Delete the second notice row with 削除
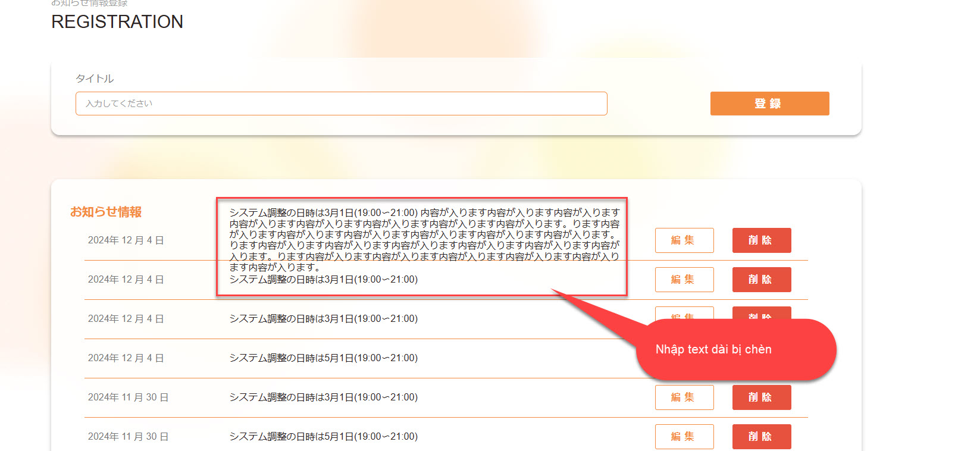The height and width of the screenshot is (451, 980). pyautogui.click(x=761, y=280)
